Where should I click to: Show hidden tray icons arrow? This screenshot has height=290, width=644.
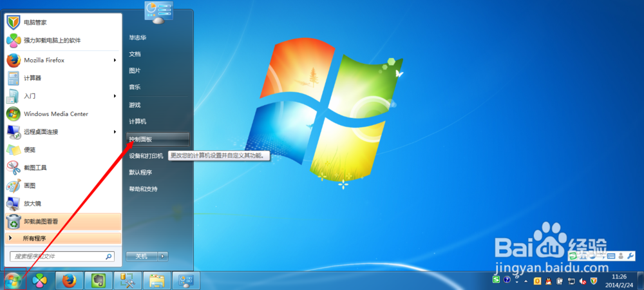(x=526, y=282)
